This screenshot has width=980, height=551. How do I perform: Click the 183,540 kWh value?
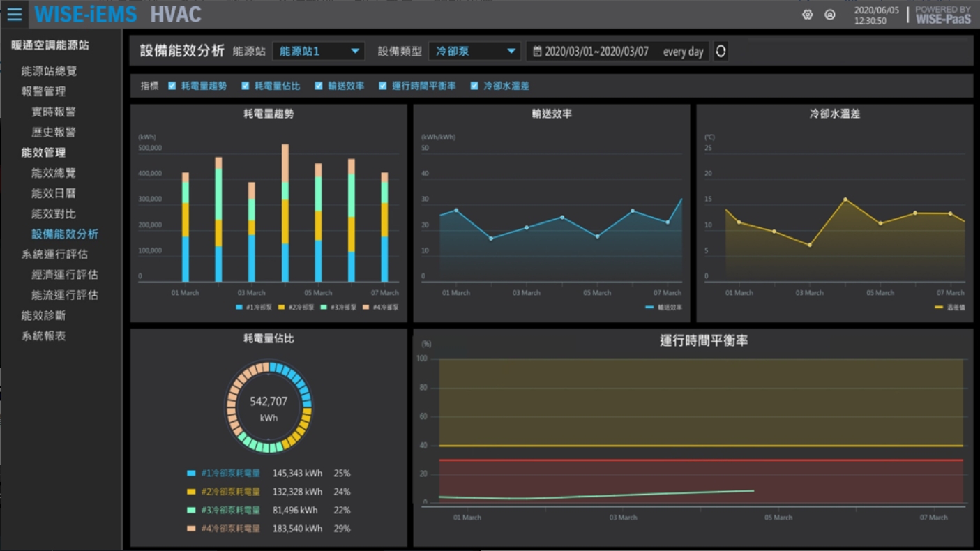(297, 529)
